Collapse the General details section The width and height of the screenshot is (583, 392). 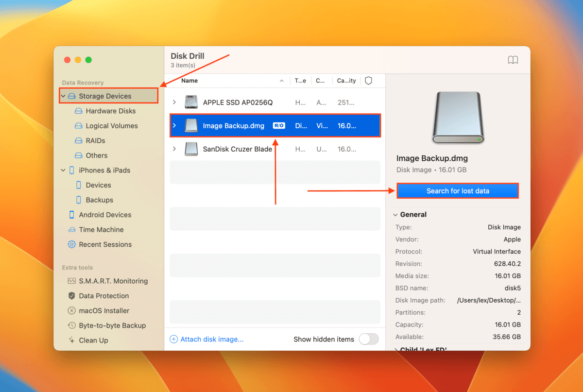[396, 215]
